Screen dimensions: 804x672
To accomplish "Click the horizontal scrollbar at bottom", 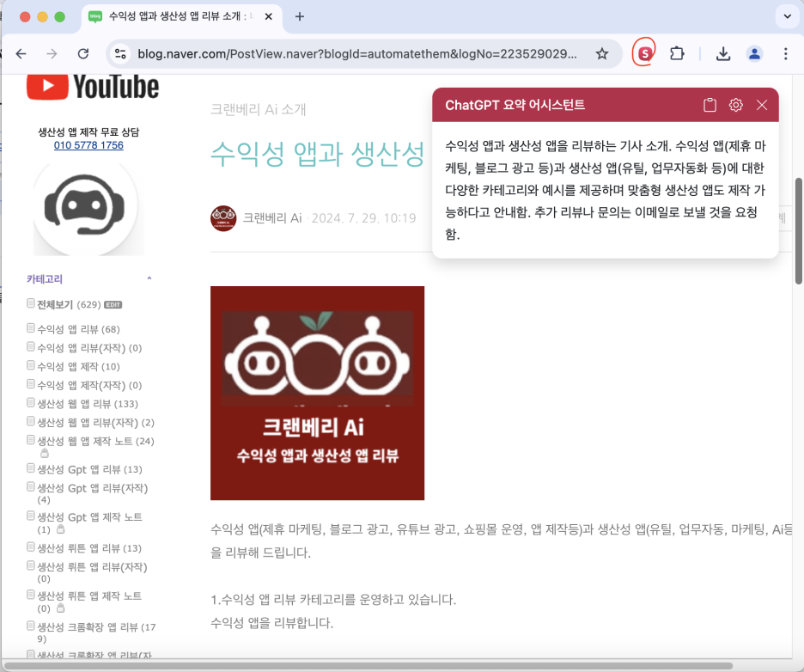I will (368, 666).
